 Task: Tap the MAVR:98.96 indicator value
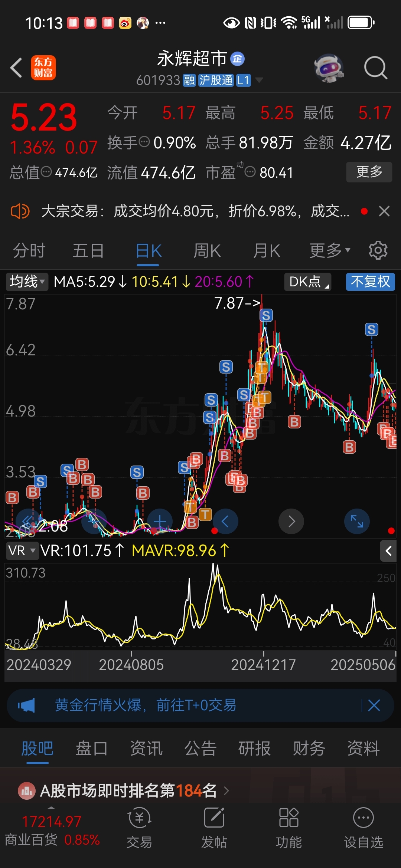pyautogui.click(x=181, y=550)
